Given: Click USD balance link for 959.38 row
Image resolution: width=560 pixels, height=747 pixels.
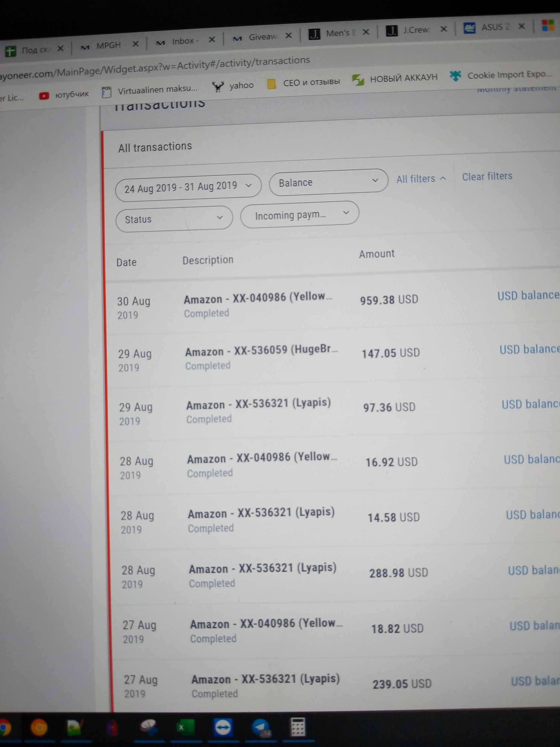Looking at the screenshot, I should point(528,295).
